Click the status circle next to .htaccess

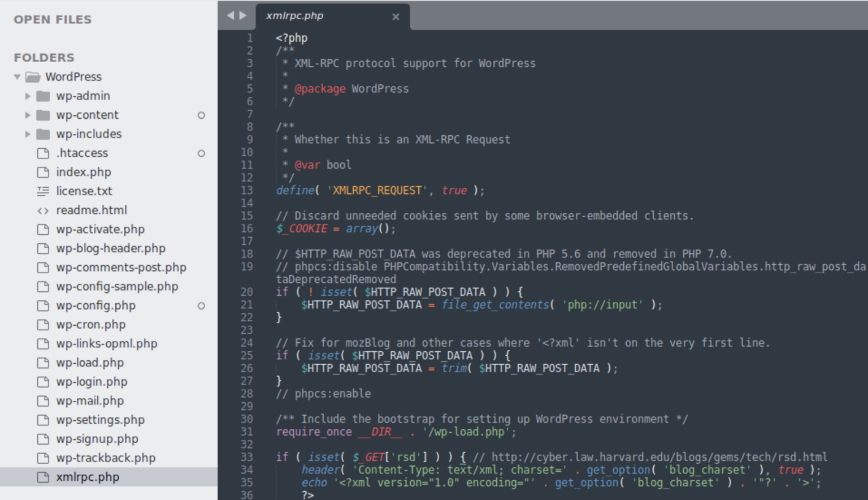tap(201, 153)
